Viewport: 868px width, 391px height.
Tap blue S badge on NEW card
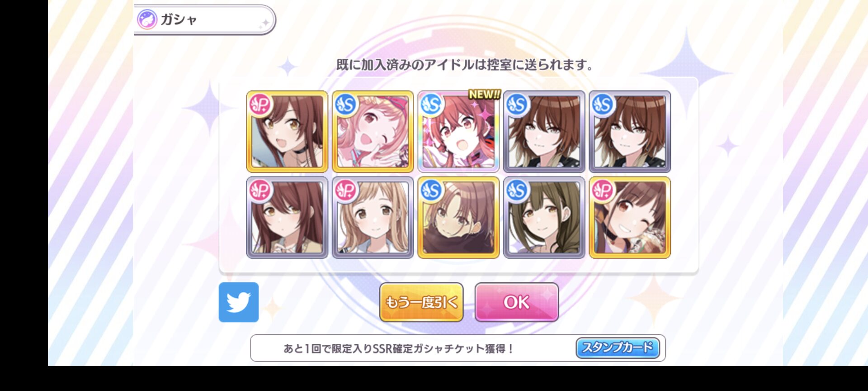432,105
